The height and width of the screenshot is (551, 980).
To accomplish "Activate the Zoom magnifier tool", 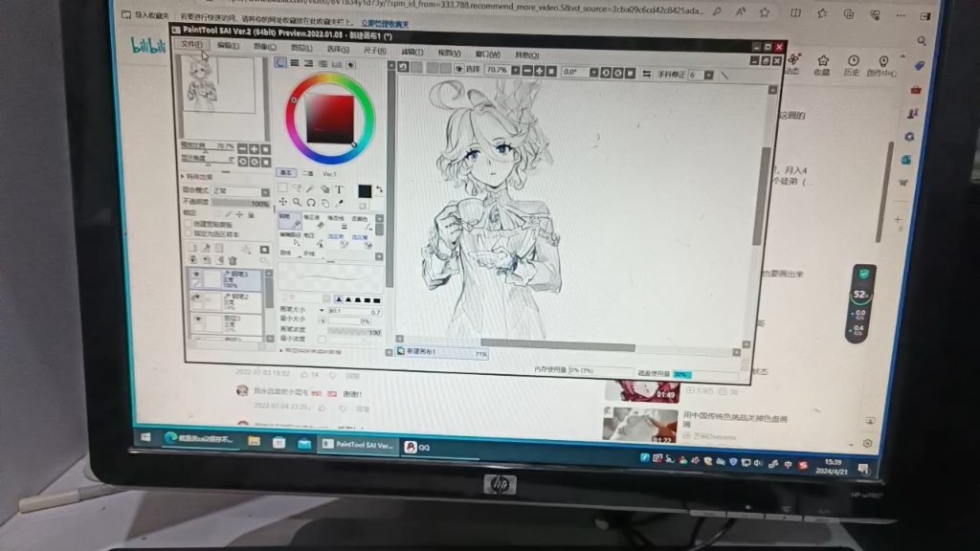I will [297, 203].
